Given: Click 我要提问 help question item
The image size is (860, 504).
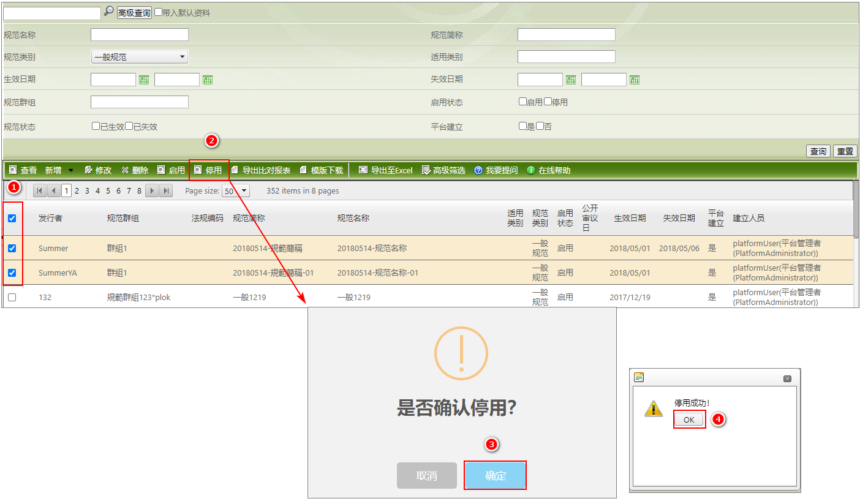Looking at the screenshot, I should point(496,170).
